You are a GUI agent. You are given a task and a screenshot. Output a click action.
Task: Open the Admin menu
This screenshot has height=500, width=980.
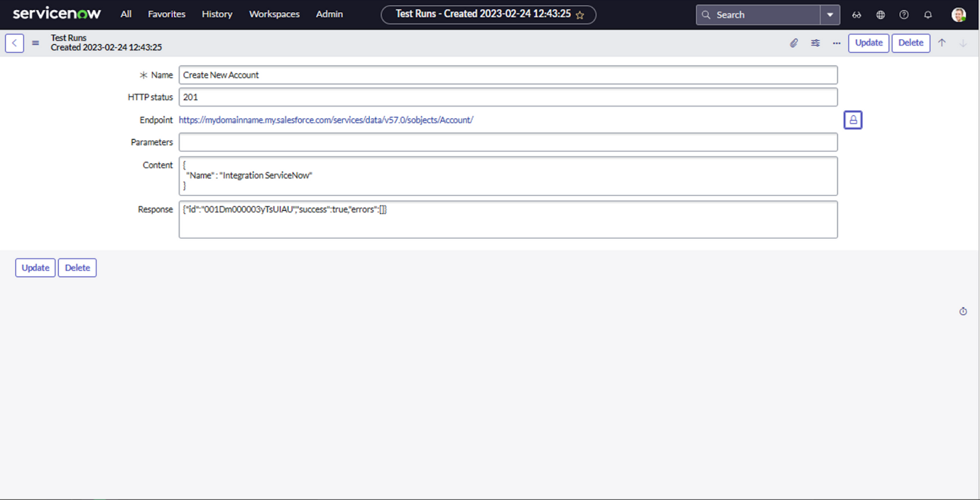point(330,14)
